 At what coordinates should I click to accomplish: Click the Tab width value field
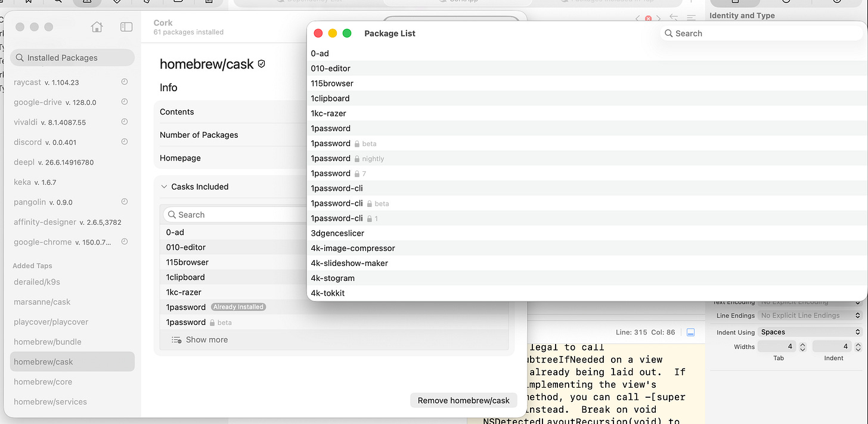[777, 346]
